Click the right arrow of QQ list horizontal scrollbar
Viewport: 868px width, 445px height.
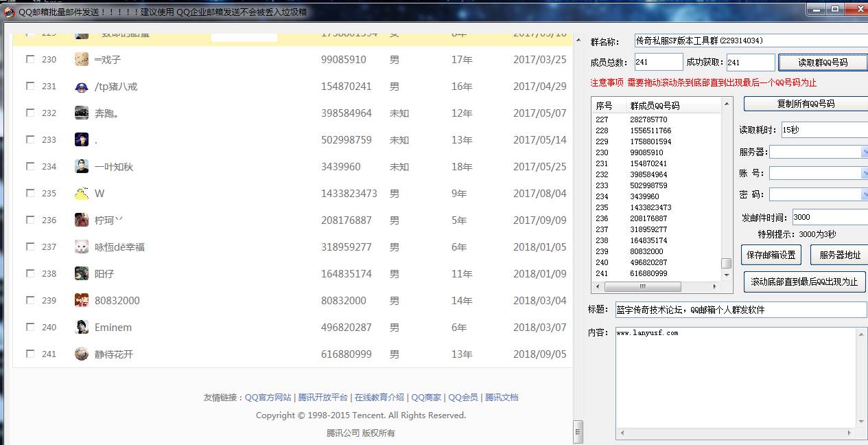coord(715,286)
